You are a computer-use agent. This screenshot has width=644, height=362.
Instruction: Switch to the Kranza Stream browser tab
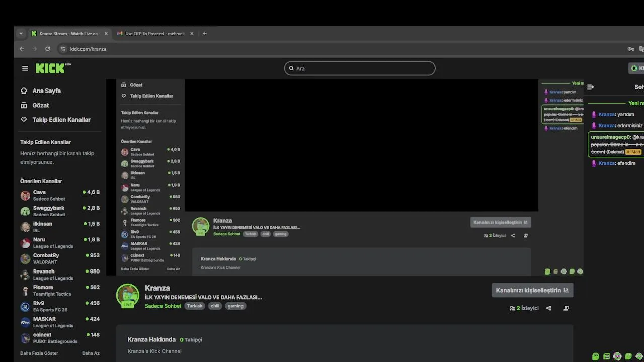click(68, 34)
